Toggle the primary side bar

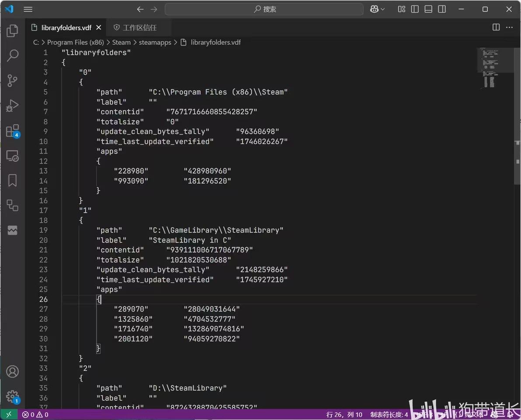(x=415, y=9)
